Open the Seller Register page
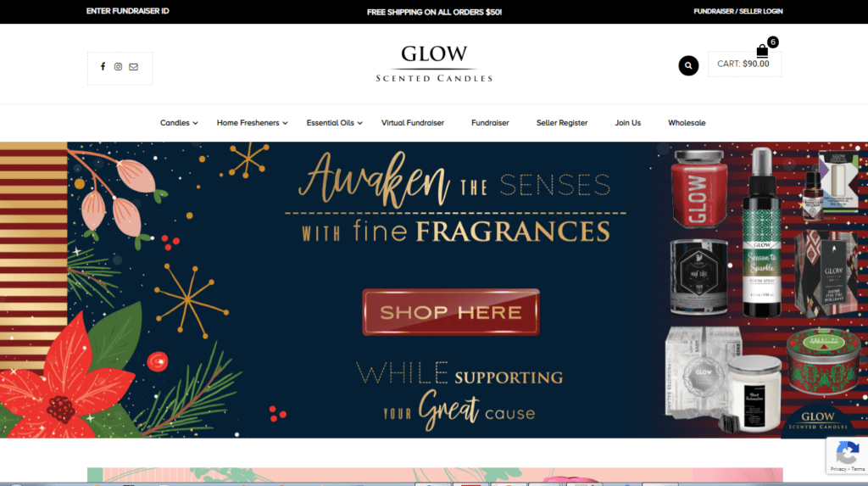Screen dimensions: 868x486 562,122
